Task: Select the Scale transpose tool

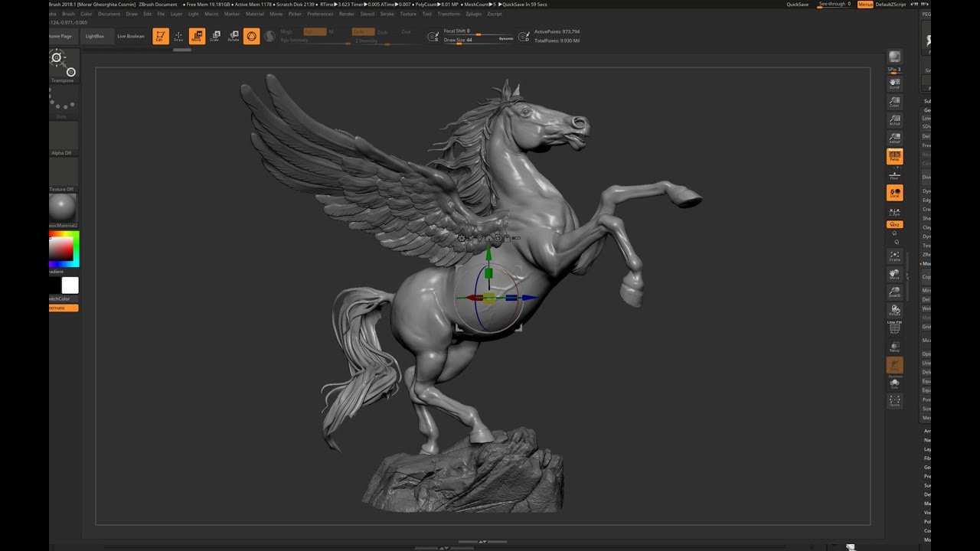Action: click(215, 36)
